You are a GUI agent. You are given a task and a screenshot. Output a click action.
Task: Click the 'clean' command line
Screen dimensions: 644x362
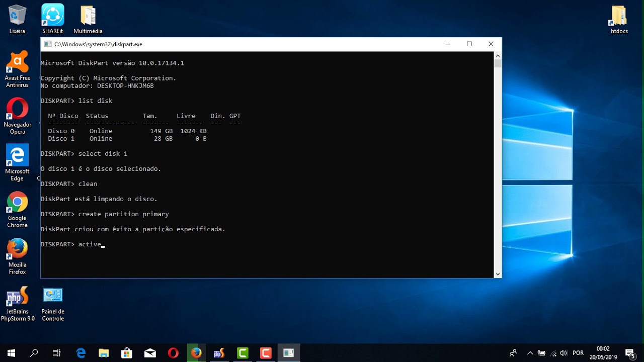coord(69,184)
